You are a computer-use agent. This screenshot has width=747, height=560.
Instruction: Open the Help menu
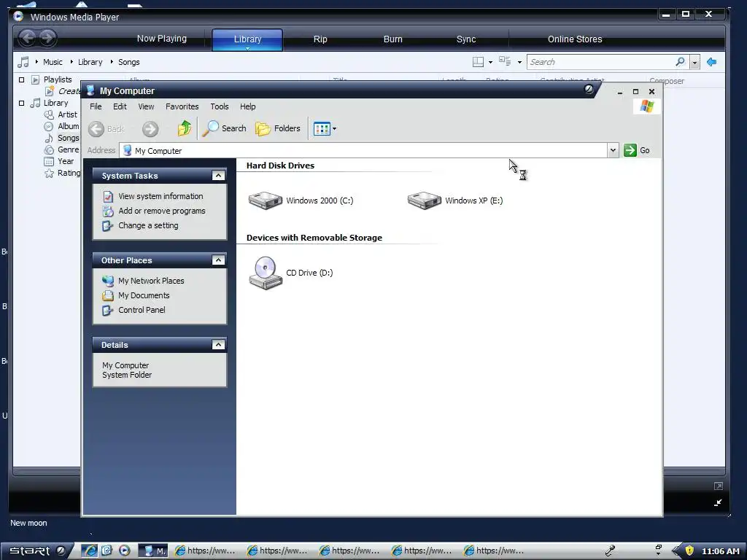coord(248,106)
